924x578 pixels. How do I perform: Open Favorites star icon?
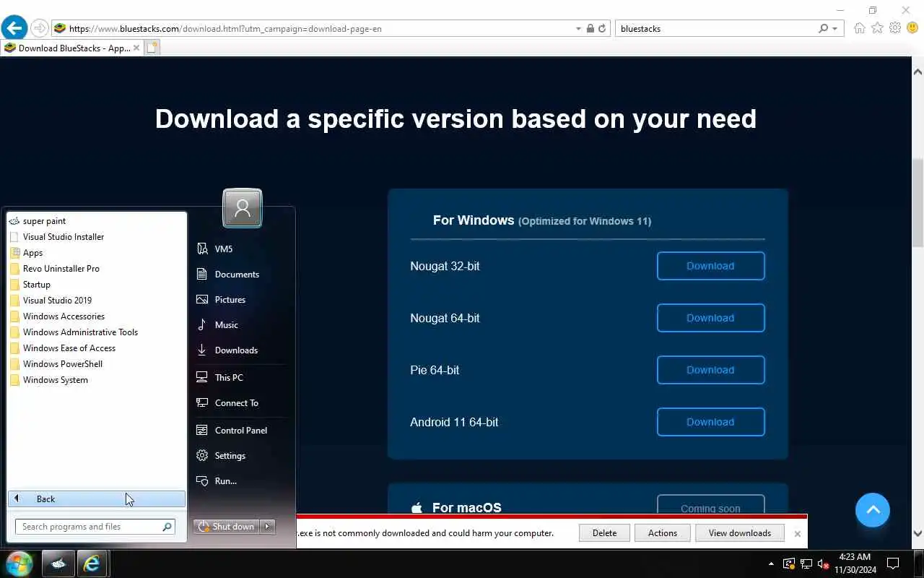point(877,28)
